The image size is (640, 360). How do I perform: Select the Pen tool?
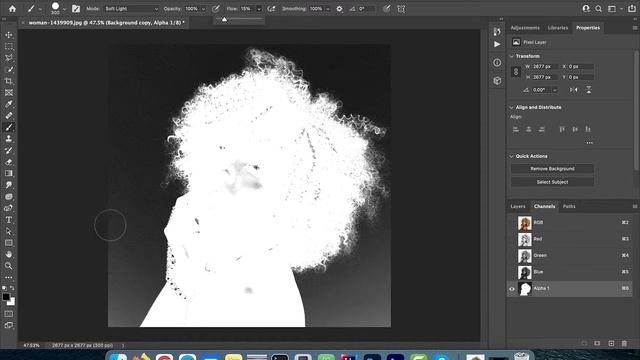[9, 208]
